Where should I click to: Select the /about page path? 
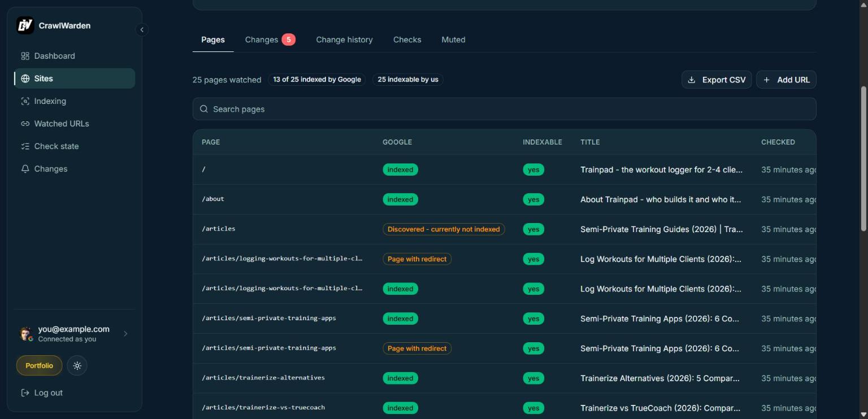pyautogui.click(x=213, y=199)
